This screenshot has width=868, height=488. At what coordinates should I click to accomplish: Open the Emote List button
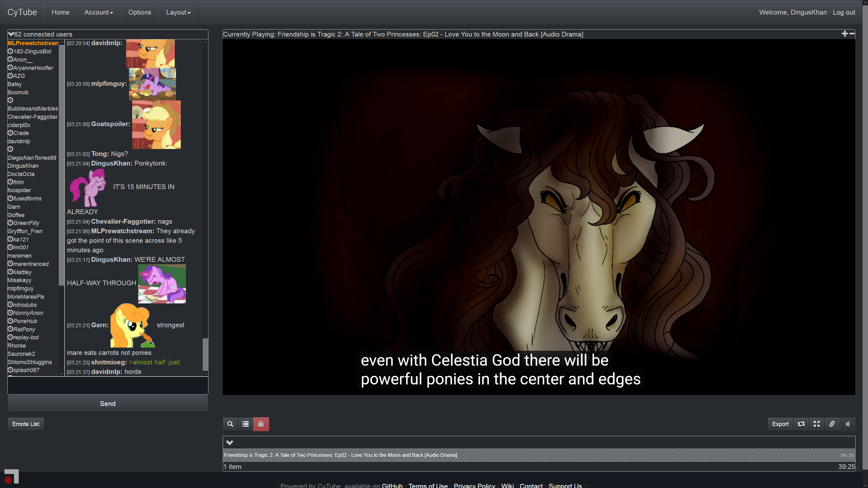(x=26, y=424)
